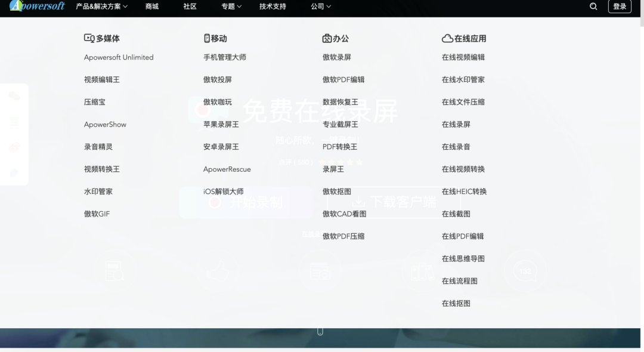This screenshot has width=644, height=352.
Task: Open 手机管理大师 link
Action: coord(225,57)
